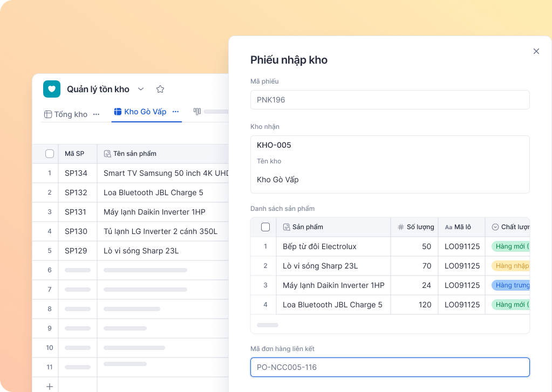Click the Số lượng number hash icon
The image size is (552, 392).
tap(400, 227)
